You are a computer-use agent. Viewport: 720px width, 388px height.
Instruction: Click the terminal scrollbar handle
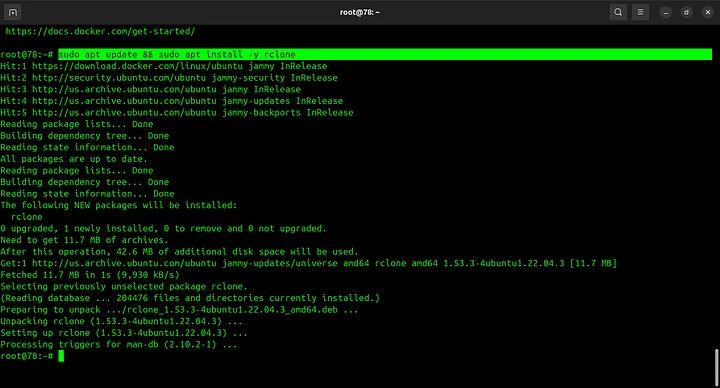(716, 367)
